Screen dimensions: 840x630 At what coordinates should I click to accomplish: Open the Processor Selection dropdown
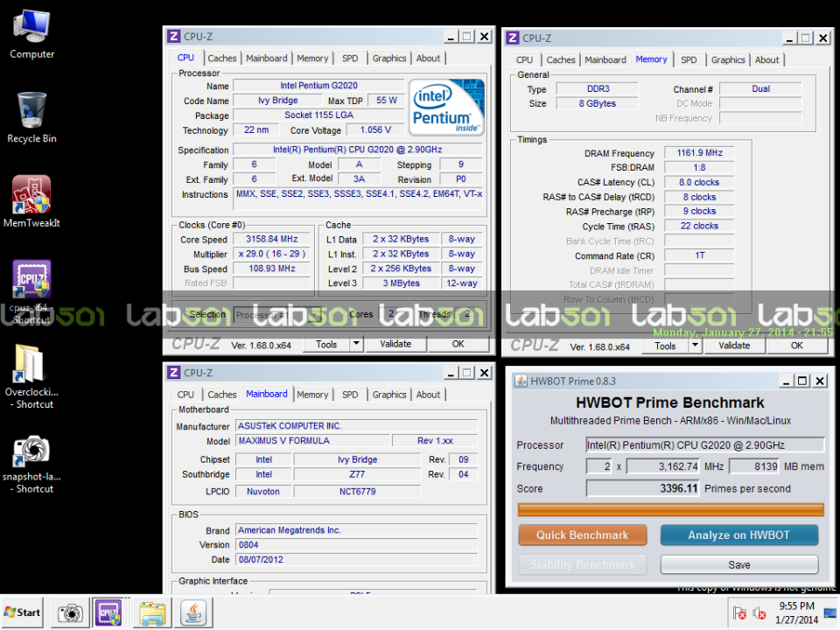[277, 315]
